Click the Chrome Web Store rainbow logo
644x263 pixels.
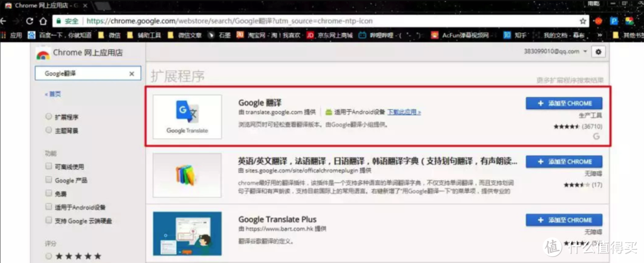[x=43, y=54]
